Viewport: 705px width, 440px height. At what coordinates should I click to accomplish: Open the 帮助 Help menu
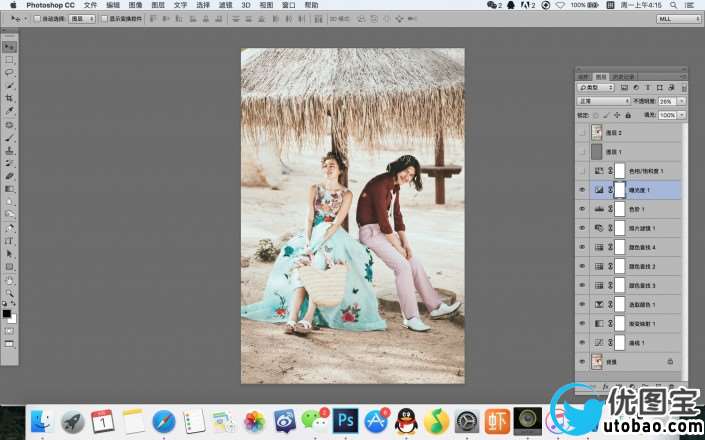311,5
